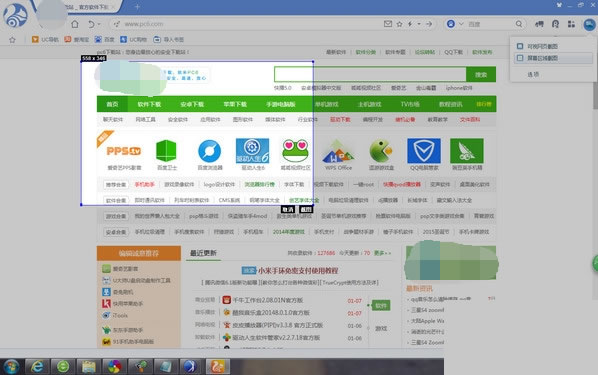The height and width of the screenshot is (375, 598).
Task: Open Internet Explorer from the taskbar
Action: coord(37,367)
